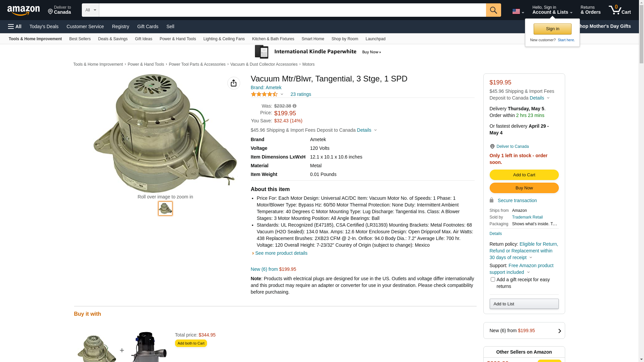This screenshot has height=362, width=644.
Task: Select the Best Sellers subnav item
Action: tap(80, 39)
